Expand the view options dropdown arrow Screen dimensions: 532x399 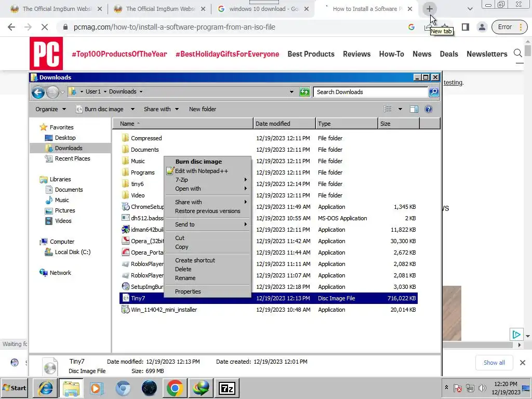400,109
